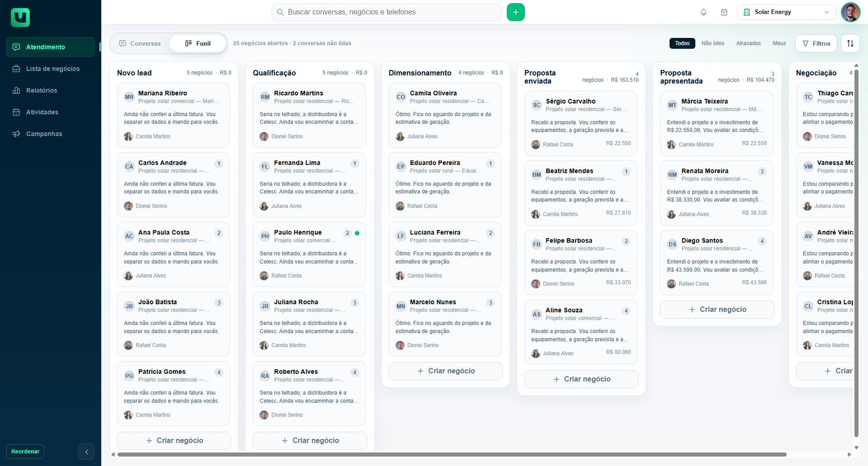Click the Lista de negócios icon
Screen dimensions: 868x466
click(16, 69)
